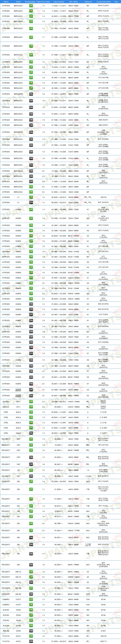Screen dimensions: 121x644
Task: Click production years '07.2005 -> 08.2010'
Action: coord(59,641)
